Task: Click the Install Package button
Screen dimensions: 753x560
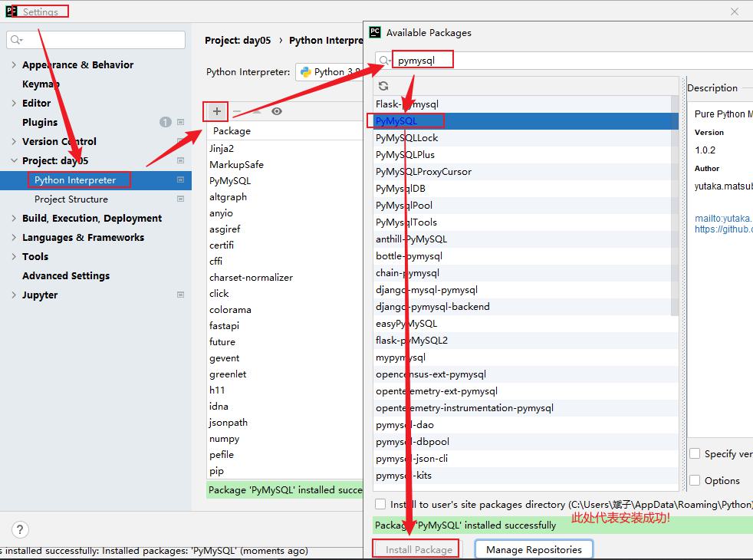Action: point(416,549)
